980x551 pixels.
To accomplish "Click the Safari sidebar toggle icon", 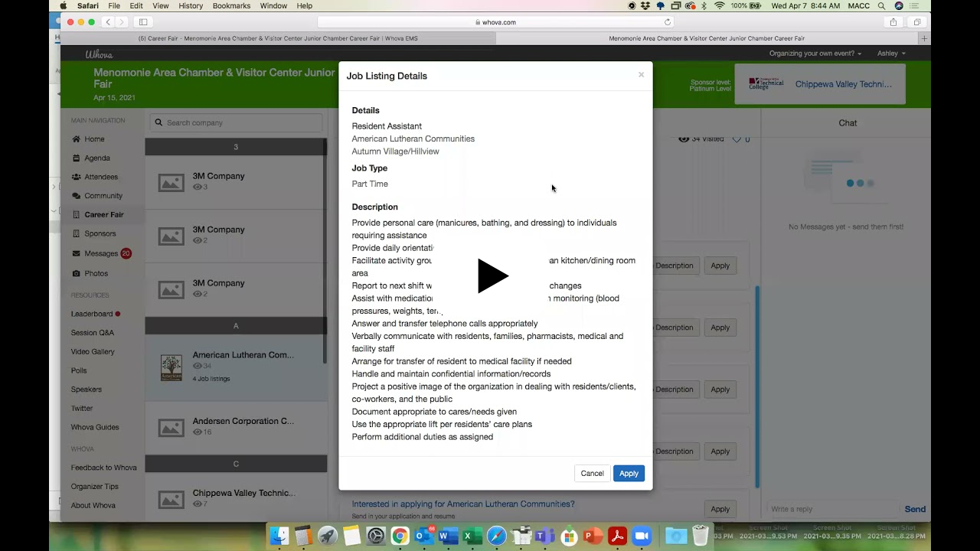I will point(143,22).
